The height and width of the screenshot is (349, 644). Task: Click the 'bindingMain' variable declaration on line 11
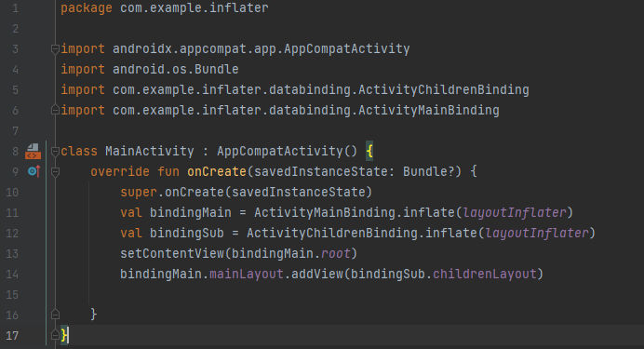190,213
